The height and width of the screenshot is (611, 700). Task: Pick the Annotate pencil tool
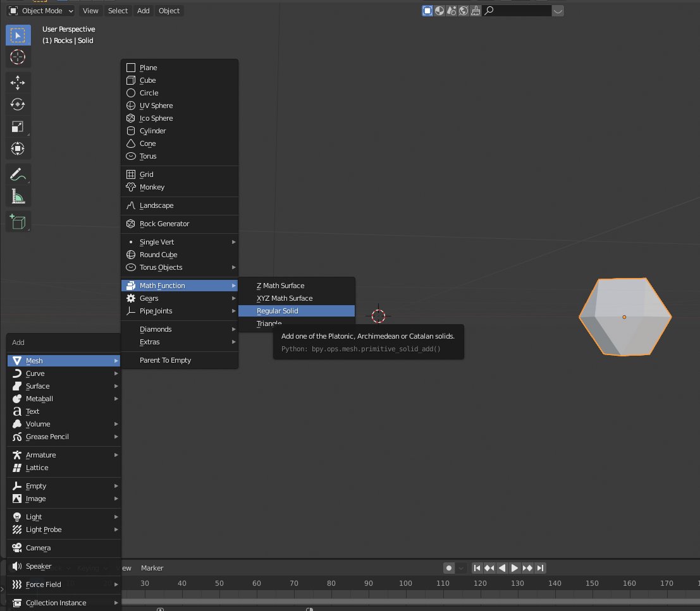click(18, 174)
